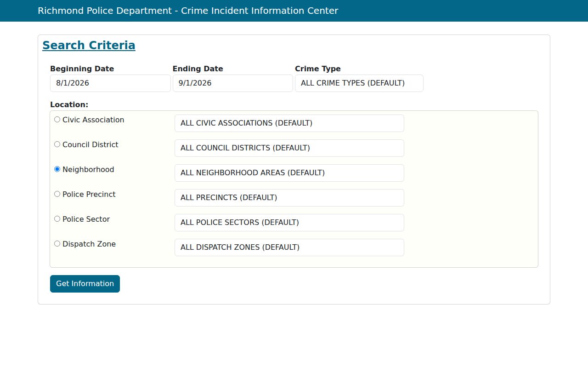The width and height of the screenshot is (588, 368).
Task: Click the Crime Type label
Action: 318,69
